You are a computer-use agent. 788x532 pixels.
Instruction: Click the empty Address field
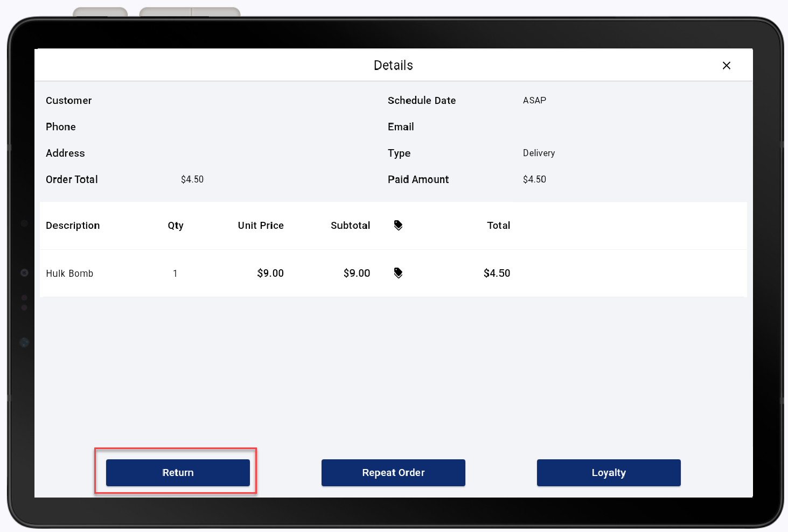(65, 153)
